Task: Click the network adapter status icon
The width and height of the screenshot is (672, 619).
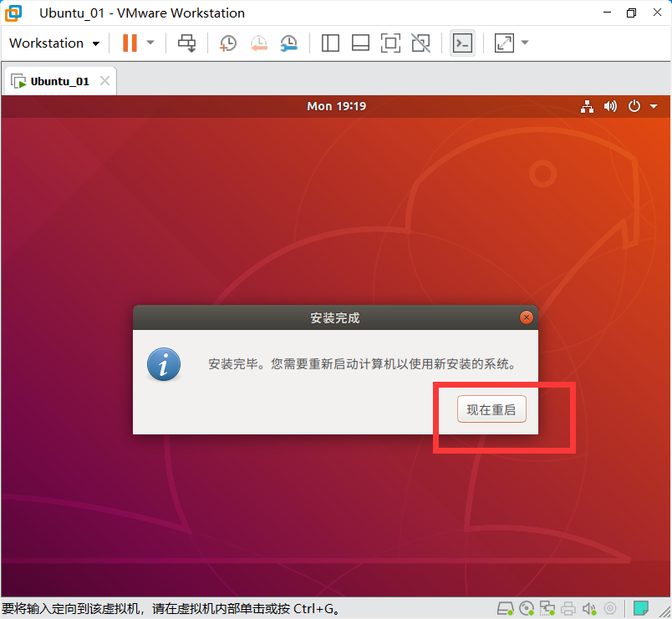Action: (547, 608)
